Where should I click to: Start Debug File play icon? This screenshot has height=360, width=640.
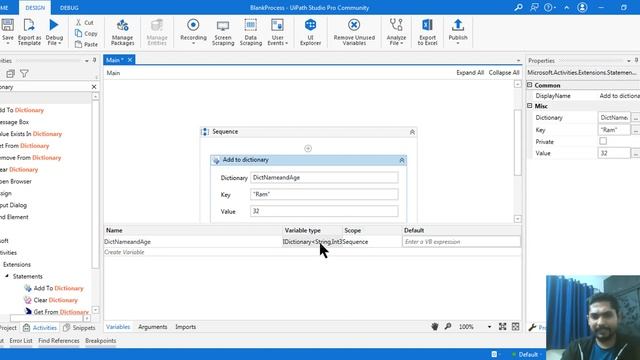point(54,25)
